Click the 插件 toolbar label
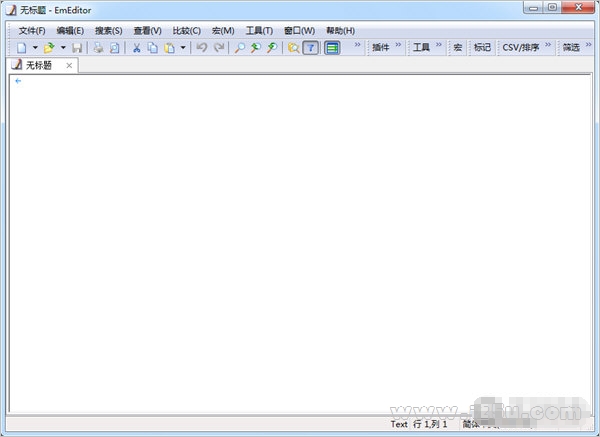Viewport: 600px width, 437px height. [381, 47]
